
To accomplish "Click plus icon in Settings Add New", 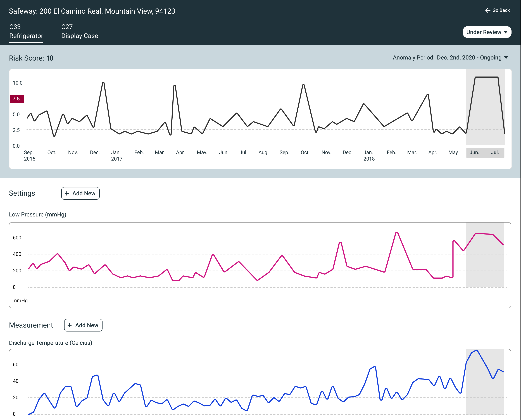I will pos(67,193).
